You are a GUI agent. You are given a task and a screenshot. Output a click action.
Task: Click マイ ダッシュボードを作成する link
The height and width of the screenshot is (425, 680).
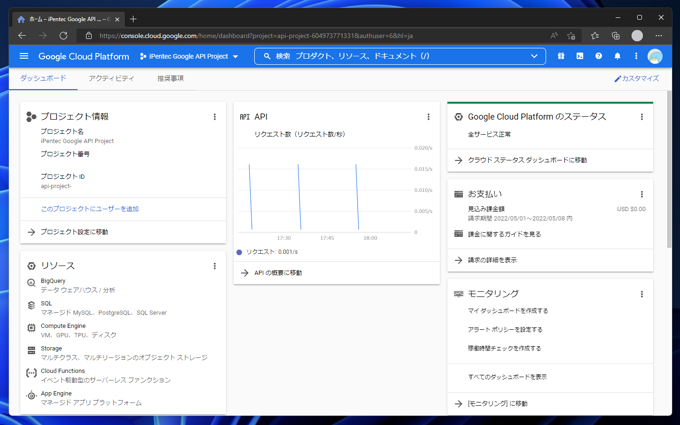pos(508,311)
